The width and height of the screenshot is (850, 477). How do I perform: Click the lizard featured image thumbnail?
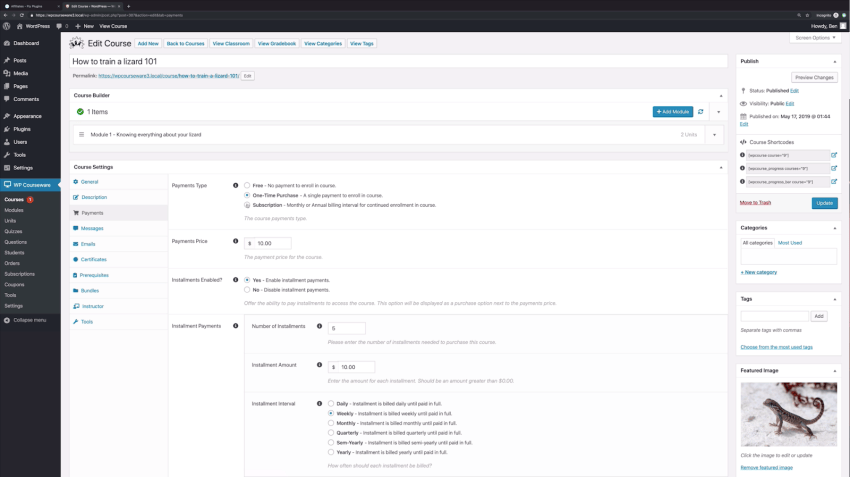[x=788, y=414]
